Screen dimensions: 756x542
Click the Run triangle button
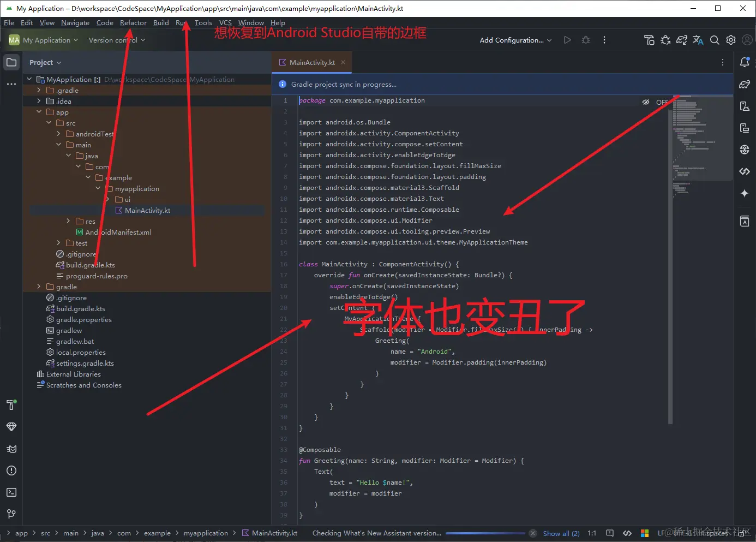[567, 40]
